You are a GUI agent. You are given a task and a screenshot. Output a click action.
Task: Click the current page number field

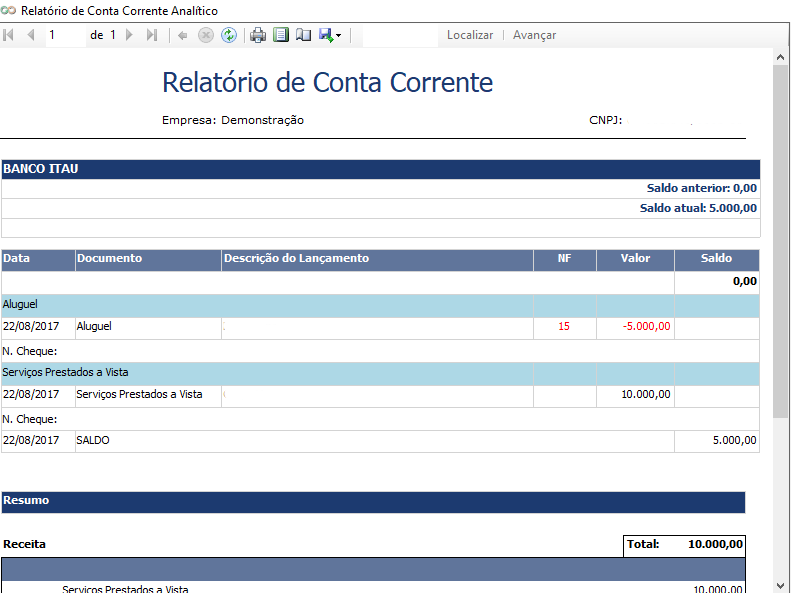point(66,35)
